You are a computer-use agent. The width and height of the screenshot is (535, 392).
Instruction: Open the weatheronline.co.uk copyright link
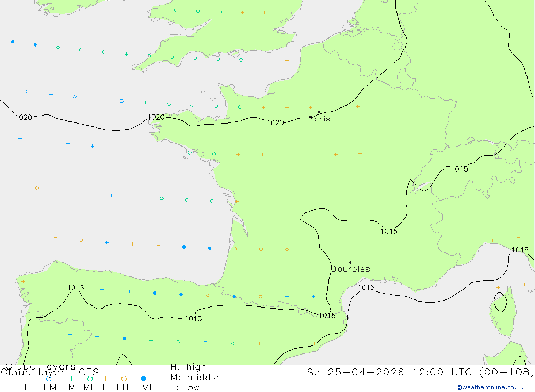click(490, 387)
